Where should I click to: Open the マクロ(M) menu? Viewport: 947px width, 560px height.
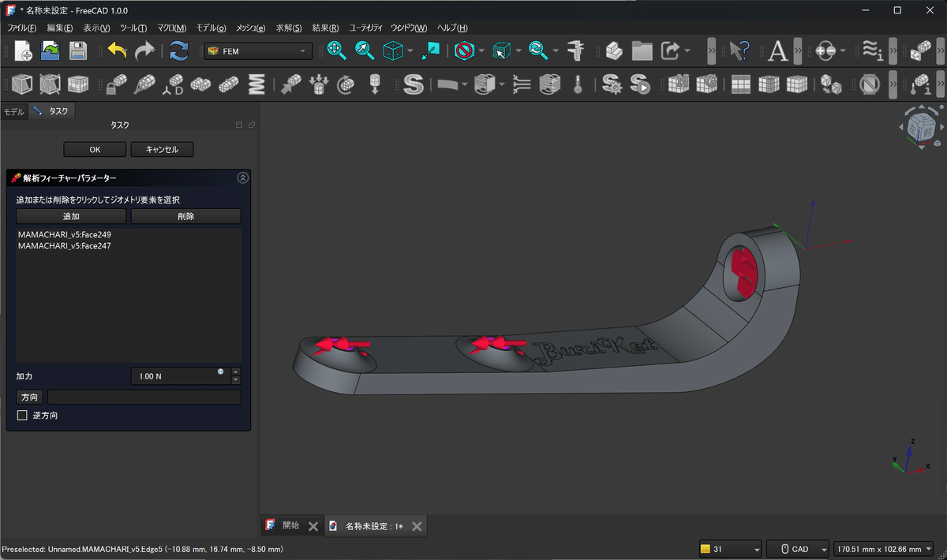coord(171,28)
